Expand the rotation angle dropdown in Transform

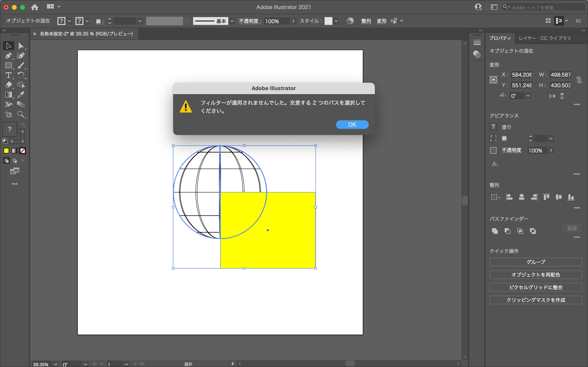point(528,96)
